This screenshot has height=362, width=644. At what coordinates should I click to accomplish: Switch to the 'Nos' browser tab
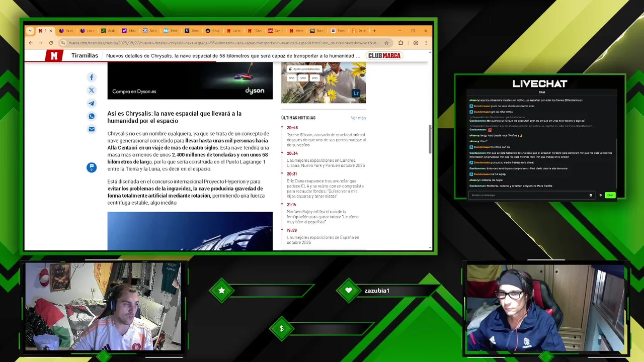(316, 31)
